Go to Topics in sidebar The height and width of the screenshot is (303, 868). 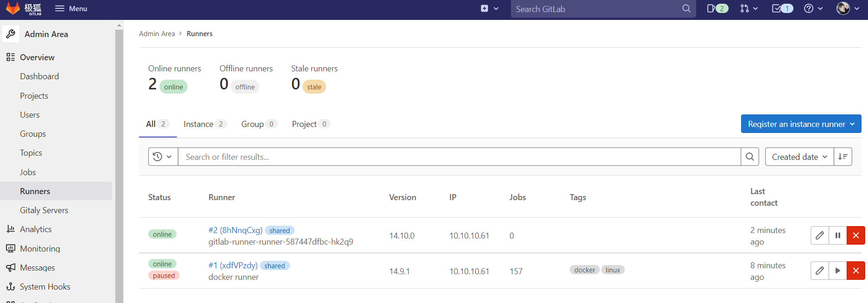[31, 153]
